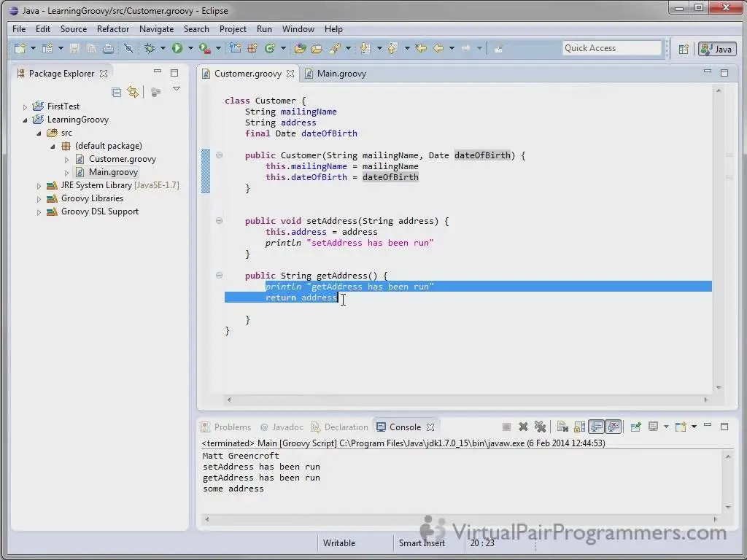This screenshot has width=747, height=560.
Task: Minimize the Package Explorer panel
Action: [x=158, y=72]
